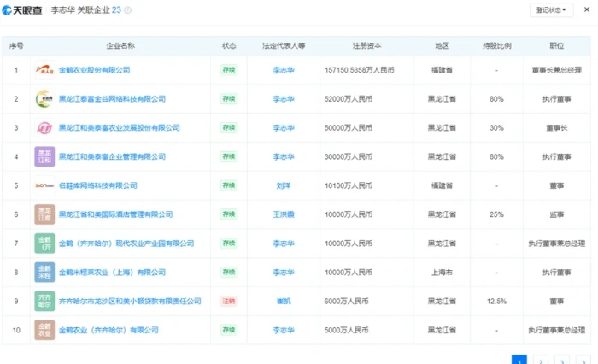Image resolution: width=598 pixels, height=364 pixels.
Task: Click the logo of 金鹤农业股份有限公司
Action: [44, 70]
